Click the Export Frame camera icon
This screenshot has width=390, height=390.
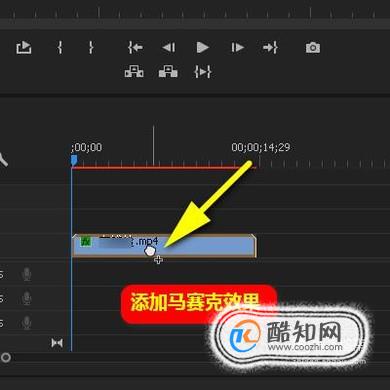click(313, 48)
